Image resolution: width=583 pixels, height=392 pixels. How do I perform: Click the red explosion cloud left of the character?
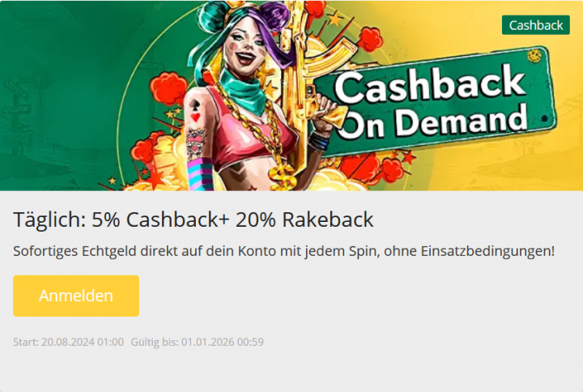[x=168, y=88]
